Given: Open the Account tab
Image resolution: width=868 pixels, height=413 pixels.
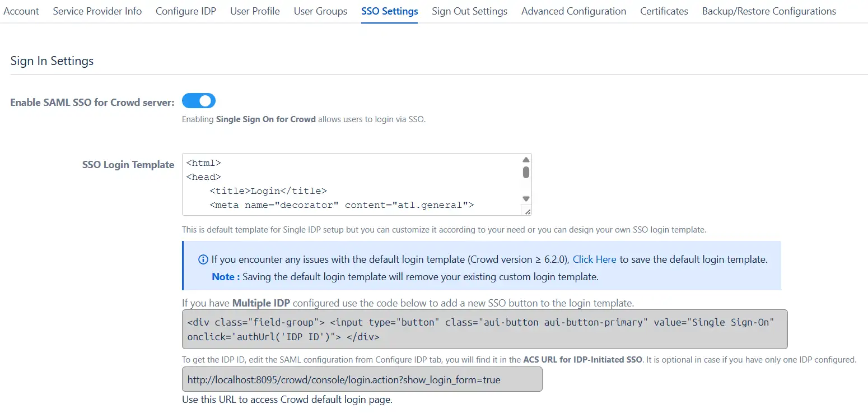Looking at the screenshot, I should pyautogui.click(x=21, y=11).
